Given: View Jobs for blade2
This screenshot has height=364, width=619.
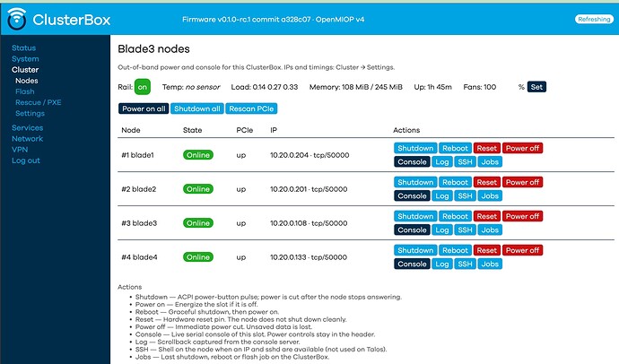Looking at the screenshot, I should coord(490,196).
